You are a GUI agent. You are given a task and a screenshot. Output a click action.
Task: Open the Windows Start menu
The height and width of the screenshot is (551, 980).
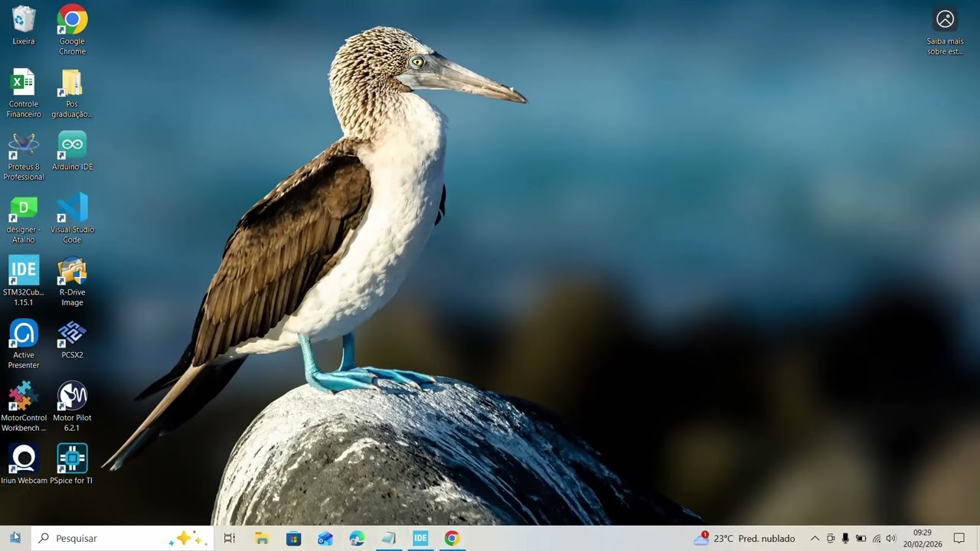[15, 538]
